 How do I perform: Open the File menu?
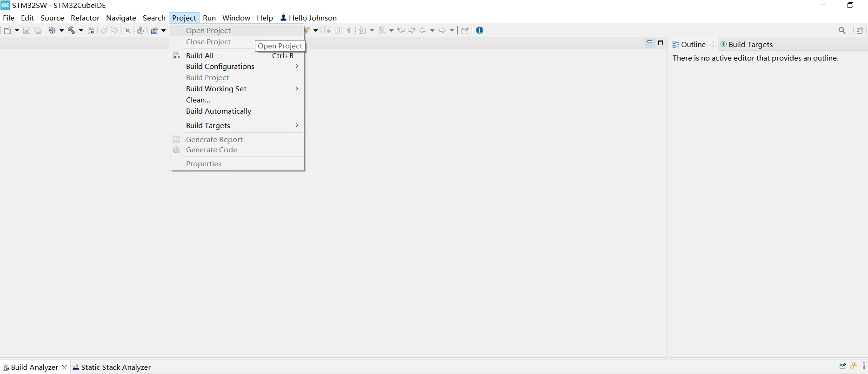pos(9,18)
